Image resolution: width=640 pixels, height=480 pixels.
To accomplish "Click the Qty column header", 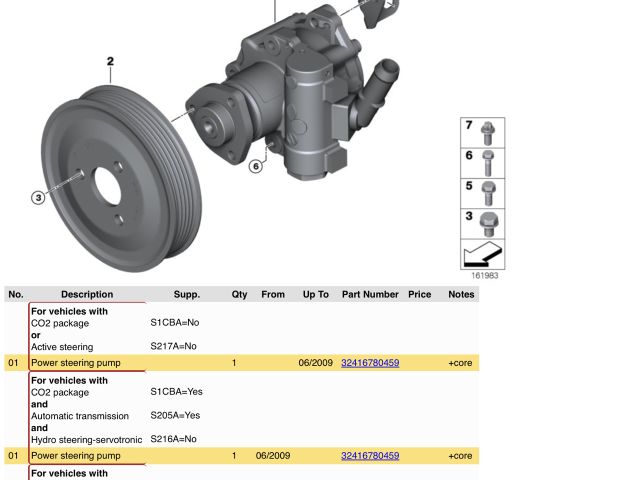I will (239, 295).
